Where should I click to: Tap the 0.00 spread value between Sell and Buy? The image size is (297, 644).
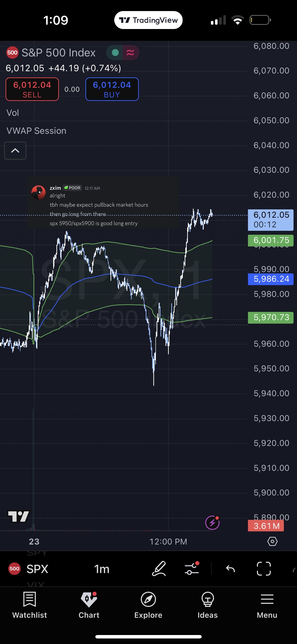[x=72, y=89]
